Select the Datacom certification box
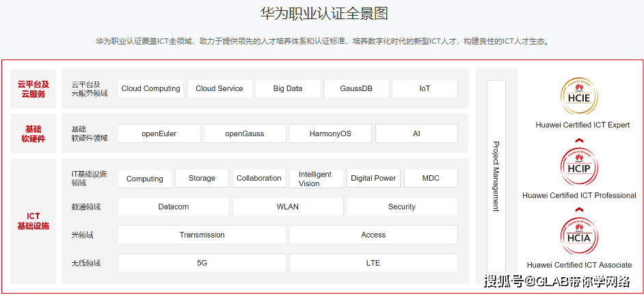Screen dimensions: 644x295 click(173, 207)
